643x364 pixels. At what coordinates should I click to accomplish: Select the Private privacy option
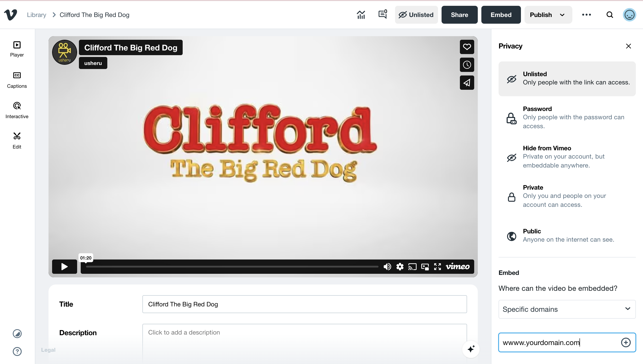567,196
